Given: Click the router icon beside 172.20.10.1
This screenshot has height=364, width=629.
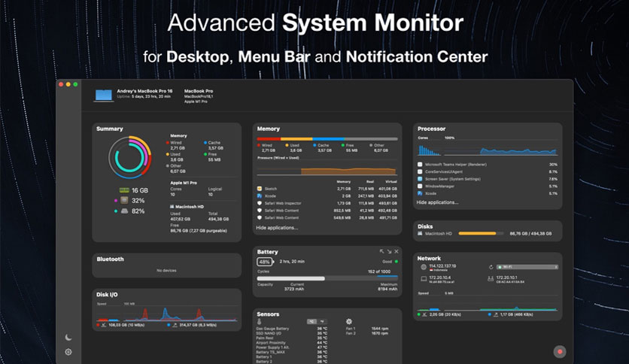Looking at the screenshot, I should (491, 278).
